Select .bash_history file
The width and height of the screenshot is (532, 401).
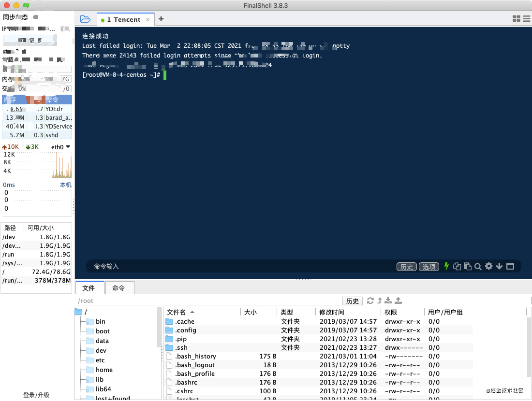[x=319, y=356]
